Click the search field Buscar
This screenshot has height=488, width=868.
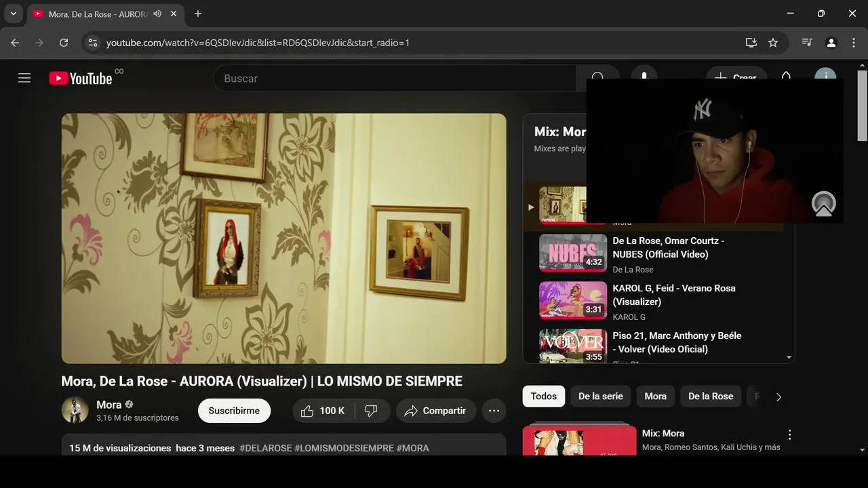(x=395, y=79)
